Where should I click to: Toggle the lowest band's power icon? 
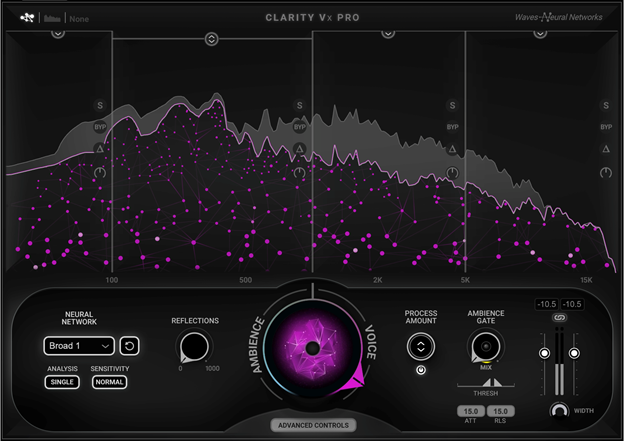(x=100, y=173)
